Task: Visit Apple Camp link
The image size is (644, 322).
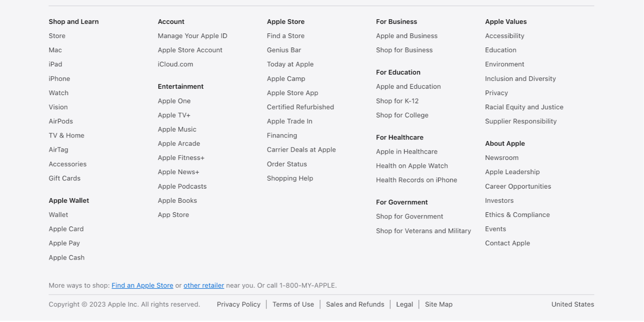Action: click(x=286, y=79)
